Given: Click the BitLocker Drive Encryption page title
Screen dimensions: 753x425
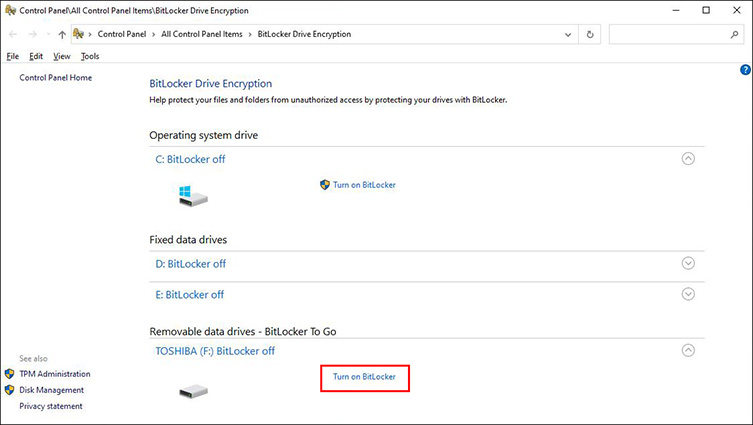Looking at the screenshot, I should coord(211,84).
